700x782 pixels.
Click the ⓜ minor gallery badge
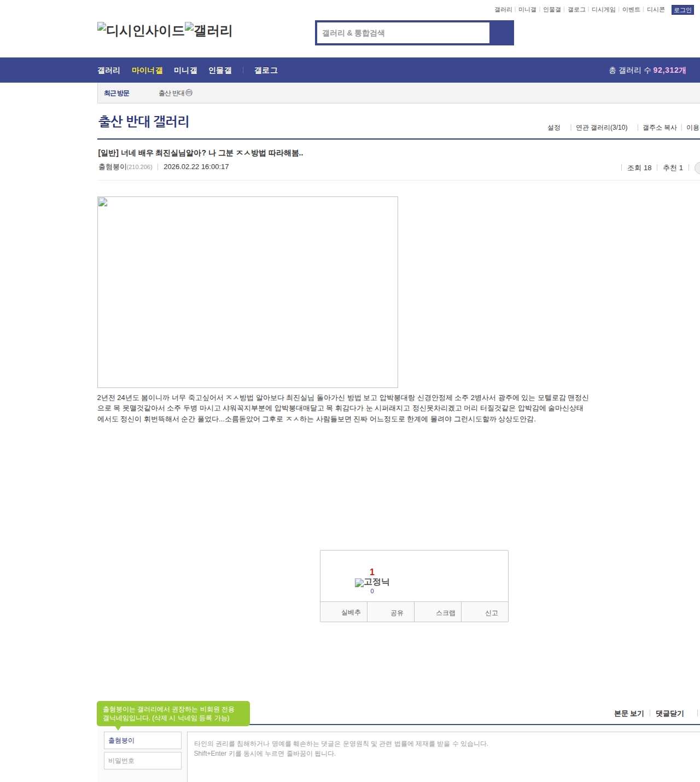(189, 93)
